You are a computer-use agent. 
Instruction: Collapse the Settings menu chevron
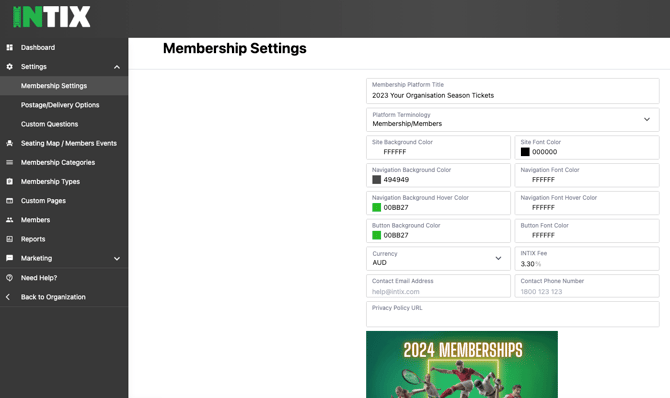coord(117,67)
